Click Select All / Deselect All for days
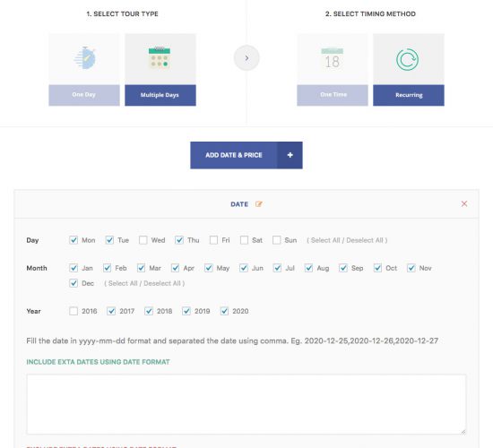Screen dimensions: 493x448 click(x=347, y=240)
